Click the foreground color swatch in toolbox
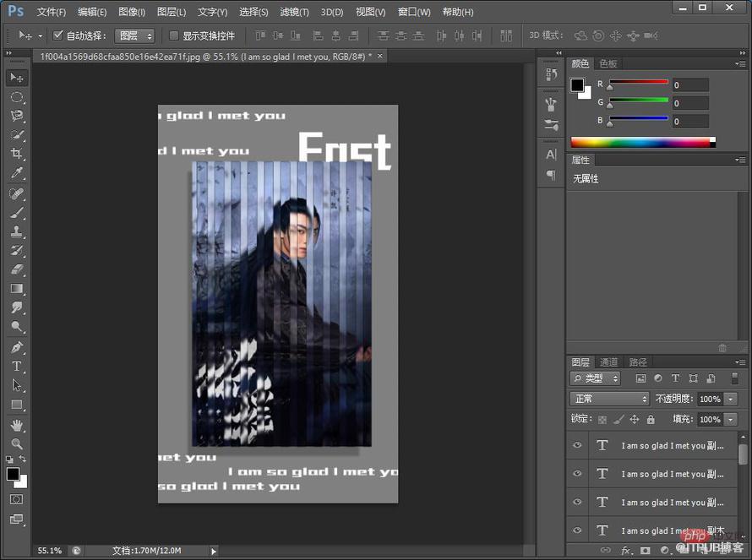This screenshot has height=560, width=752. [13, 474]
